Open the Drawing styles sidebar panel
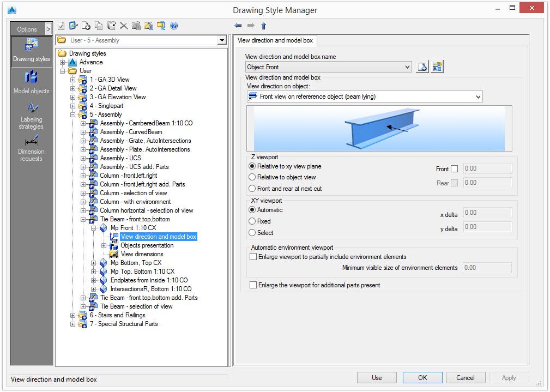This screenshot has height=392, width=550. coord(32,51)
